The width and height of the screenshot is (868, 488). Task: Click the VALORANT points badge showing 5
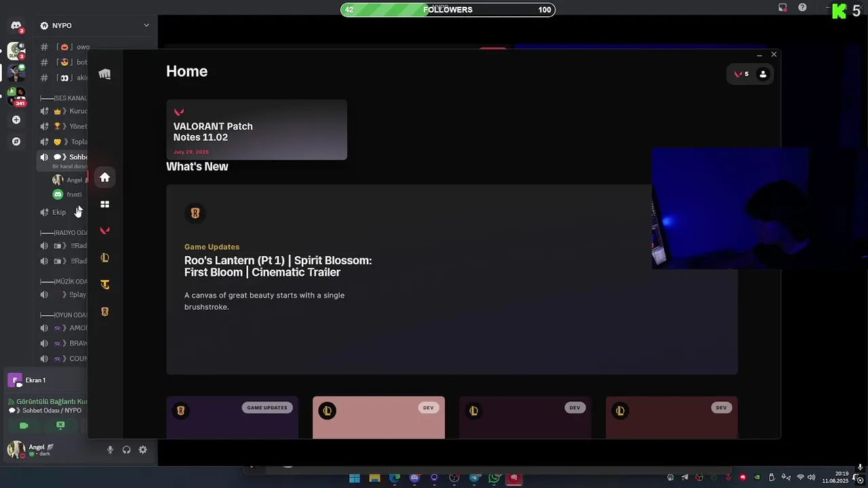741,74
